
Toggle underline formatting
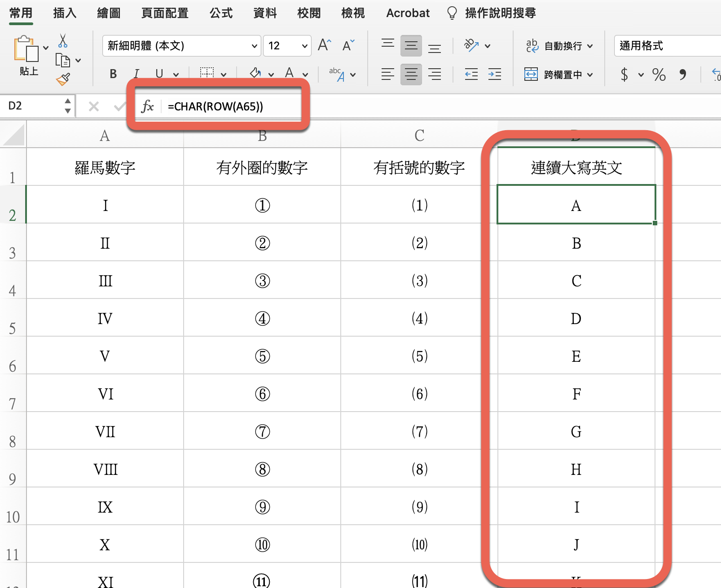159,74
